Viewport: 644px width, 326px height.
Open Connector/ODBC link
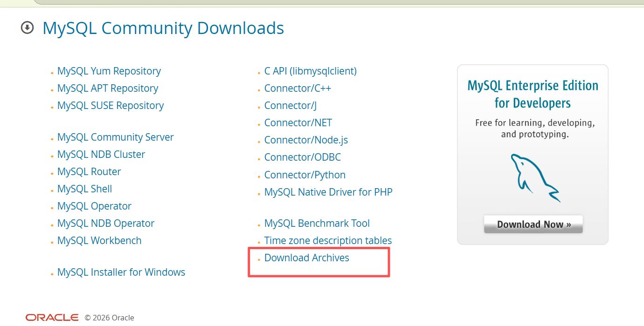click(303, 157)
